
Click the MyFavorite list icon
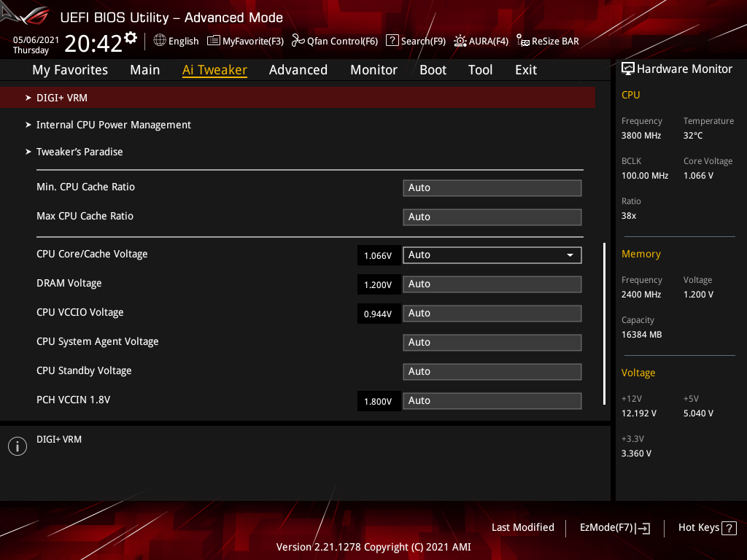coord(214,41)
